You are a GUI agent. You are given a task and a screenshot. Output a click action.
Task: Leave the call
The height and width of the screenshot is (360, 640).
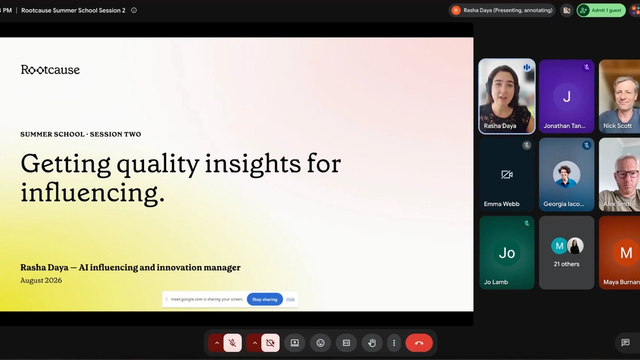(x=419, y=343)
